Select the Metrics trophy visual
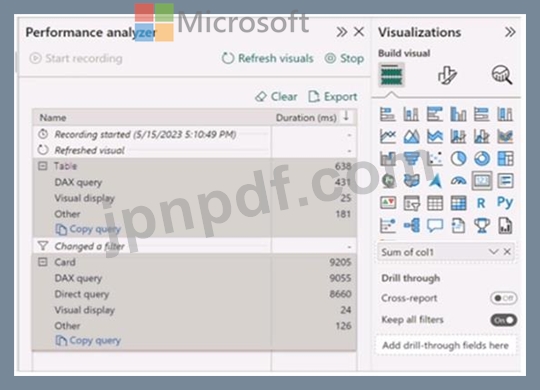Image resolution: width=540 pixels, height=390 pixels. (x=481, y=226)
